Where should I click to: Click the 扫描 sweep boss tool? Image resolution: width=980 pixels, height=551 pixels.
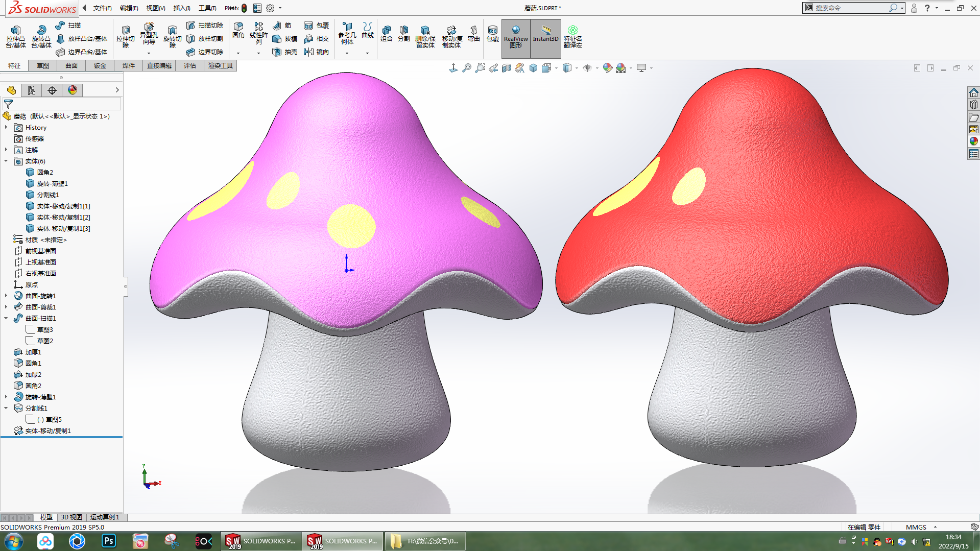point(68,26)
